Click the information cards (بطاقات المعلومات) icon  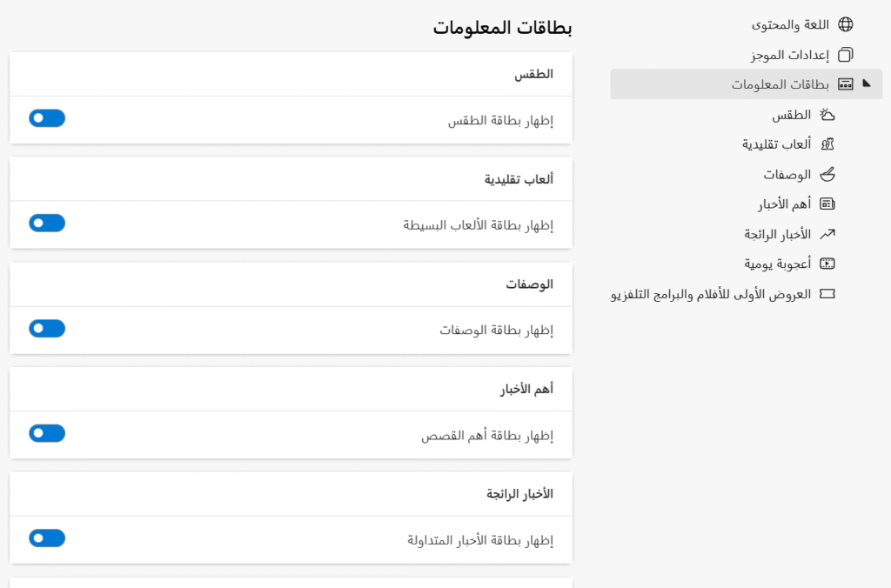(846, 84)
